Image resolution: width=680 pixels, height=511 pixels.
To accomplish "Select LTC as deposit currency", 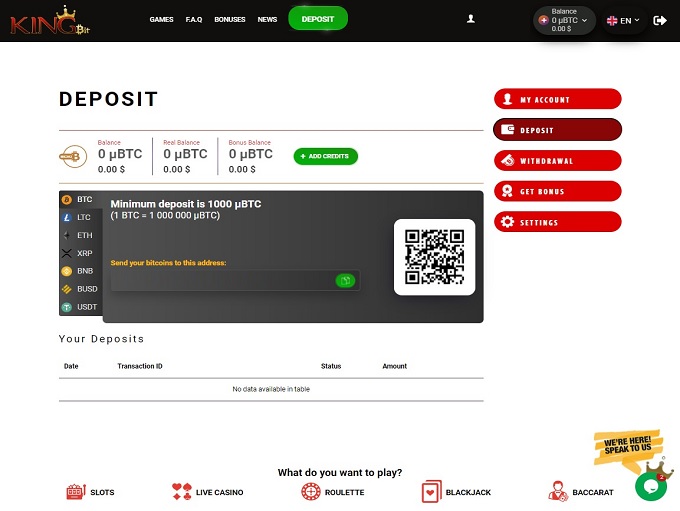I will point(81,217).
